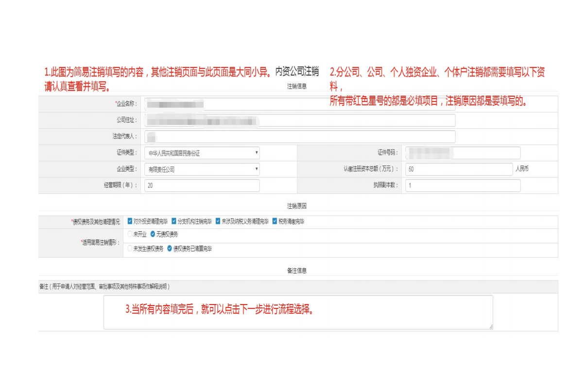Screen dimensions: 570x392
Task: Toggle the 分支机构注销完毕 checkbox
Action: (173, 221)
